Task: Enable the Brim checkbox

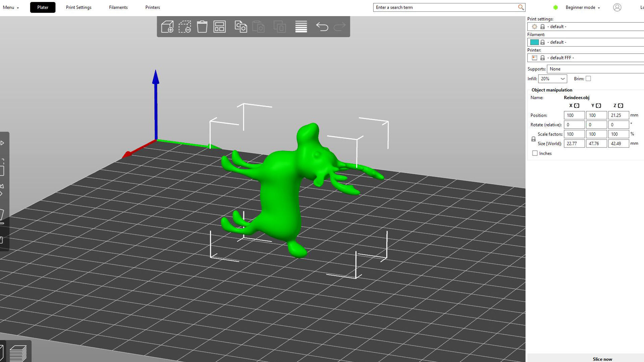Action: click(588, 78)
